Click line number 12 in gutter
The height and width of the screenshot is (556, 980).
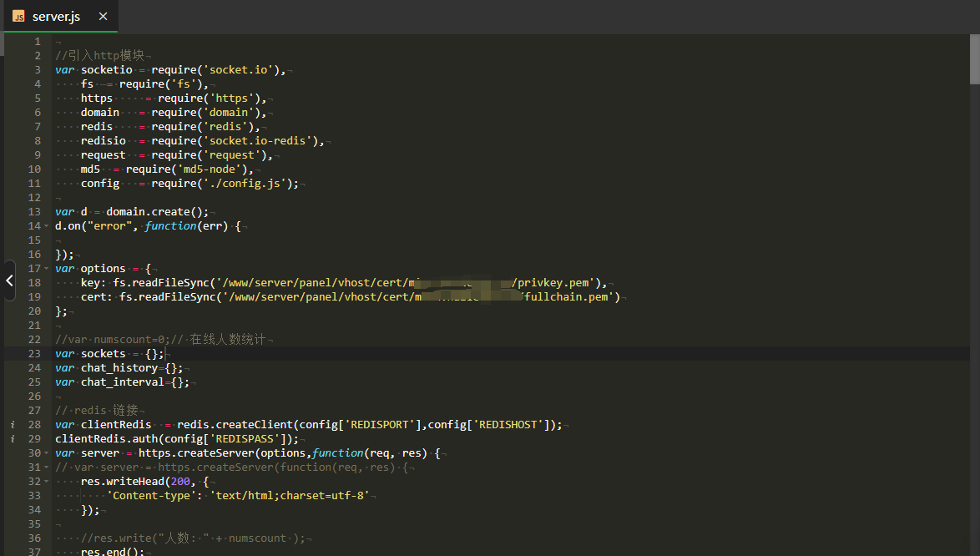click(x=34, y=197)
